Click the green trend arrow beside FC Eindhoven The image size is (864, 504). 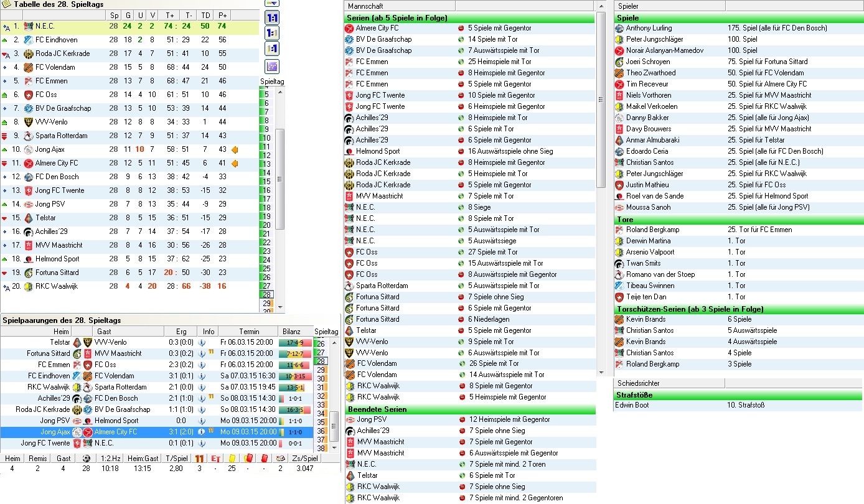pos(6,40)
